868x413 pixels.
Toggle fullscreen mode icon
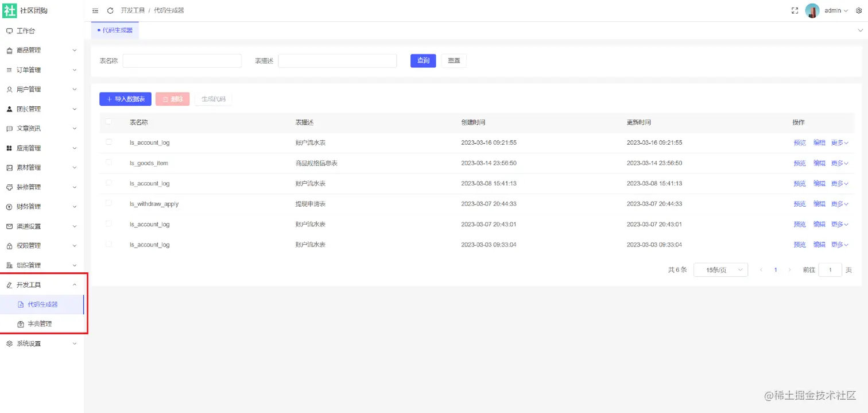click(x=795, y=10)
